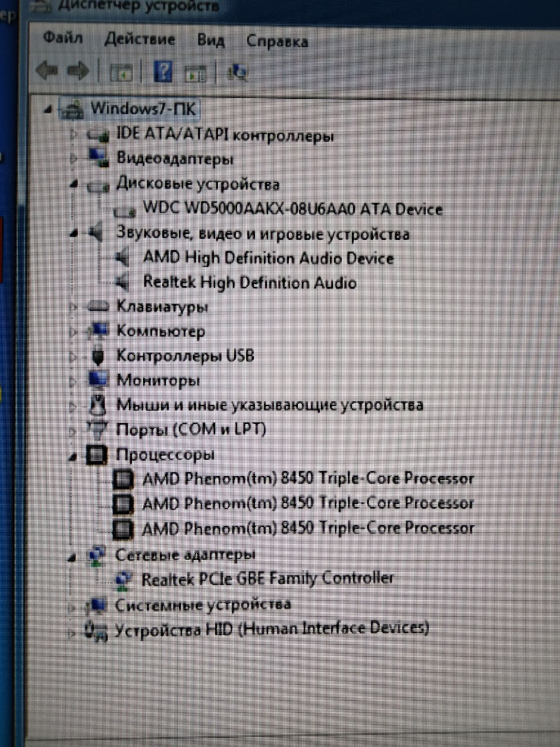560x747 pixels.
Task: Click the IDE ATA/ATAPI контроллеры icon
Action: 97,134
